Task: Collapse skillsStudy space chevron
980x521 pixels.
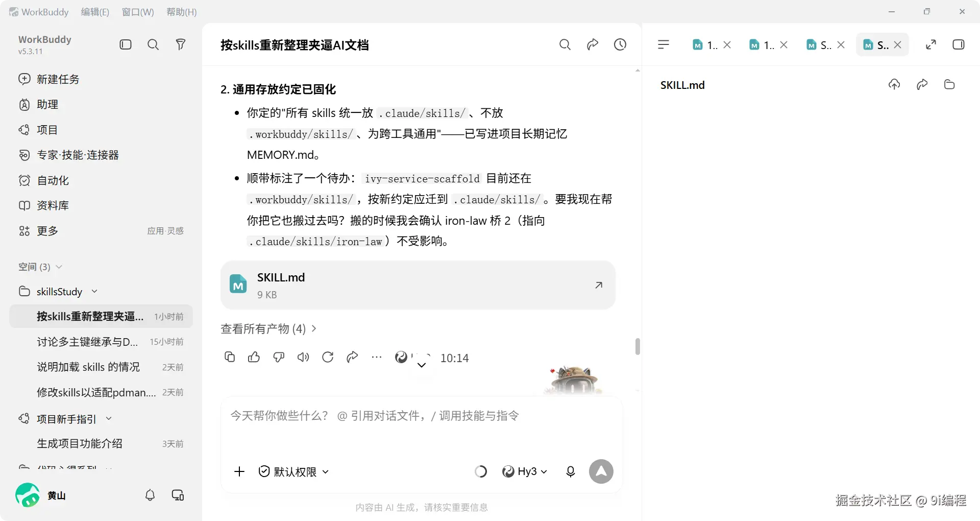Action: 94,292
